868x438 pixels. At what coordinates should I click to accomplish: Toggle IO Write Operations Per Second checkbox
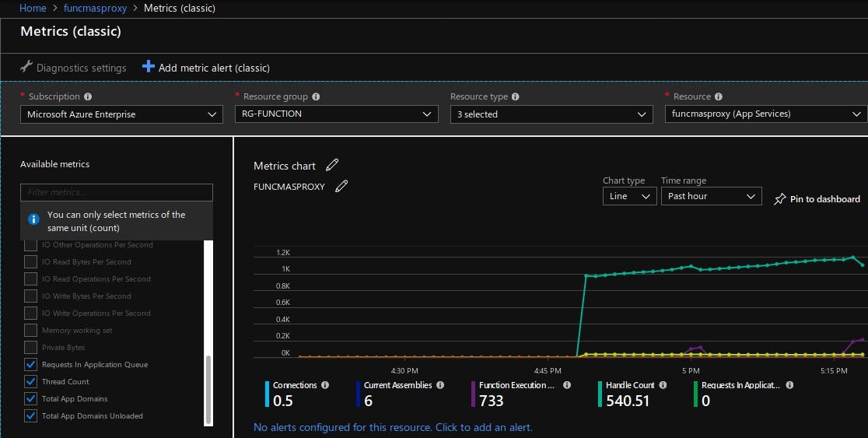point(30,313)
